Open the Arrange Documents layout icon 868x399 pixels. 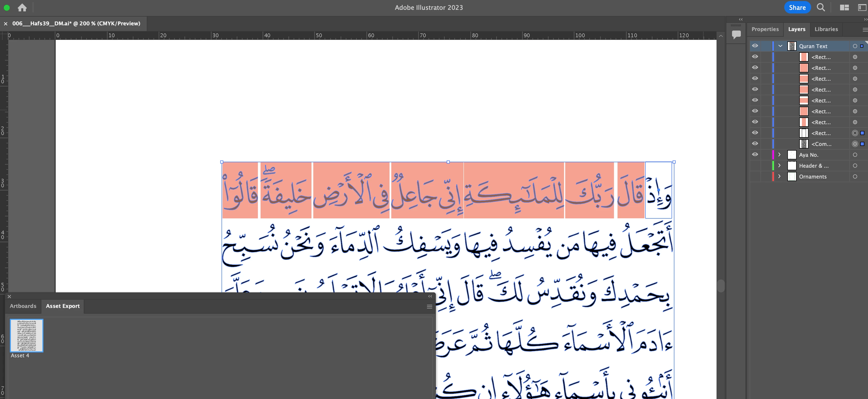click(x=844, y=8)
